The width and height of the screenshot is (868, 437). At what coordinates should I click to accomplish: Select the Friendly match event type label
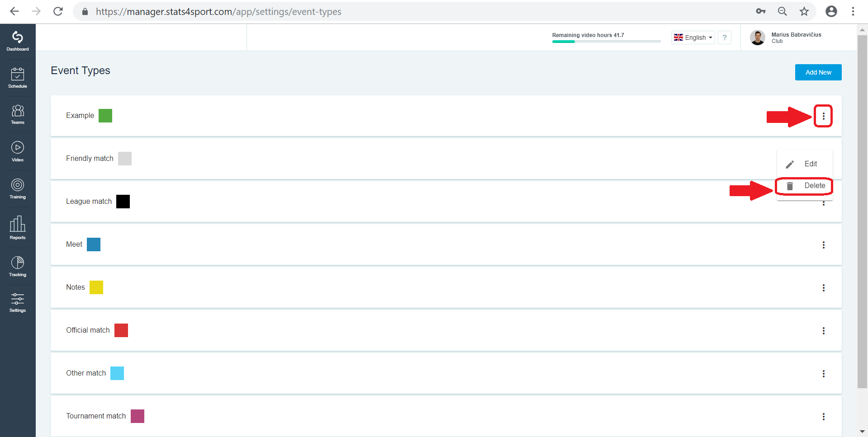coord(90,159)
